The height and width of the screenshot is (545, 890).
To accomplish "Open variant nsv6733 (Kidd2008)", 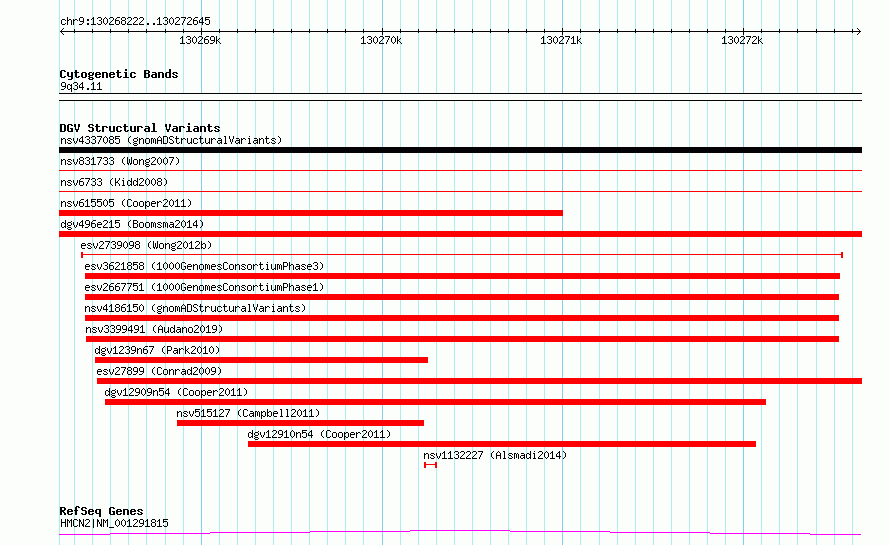I will coord(114,182).
